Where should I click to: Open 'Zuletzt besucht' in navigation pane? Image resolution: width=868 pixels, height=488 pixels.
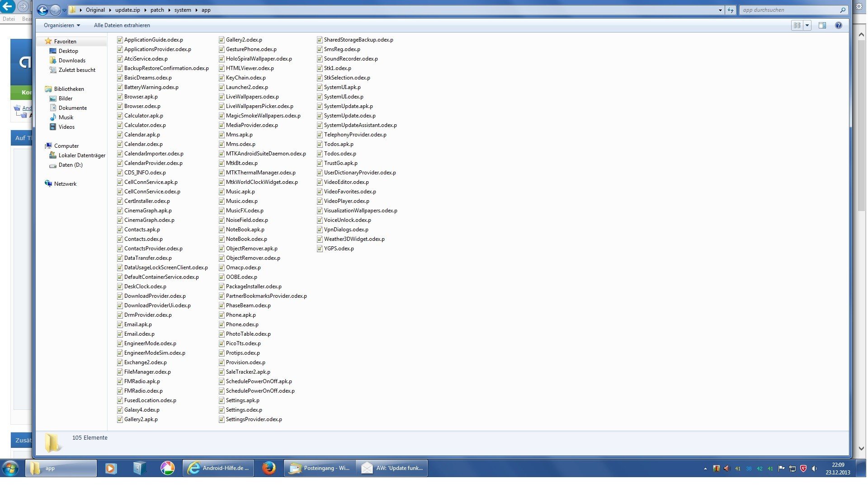[x=77, y=70]
